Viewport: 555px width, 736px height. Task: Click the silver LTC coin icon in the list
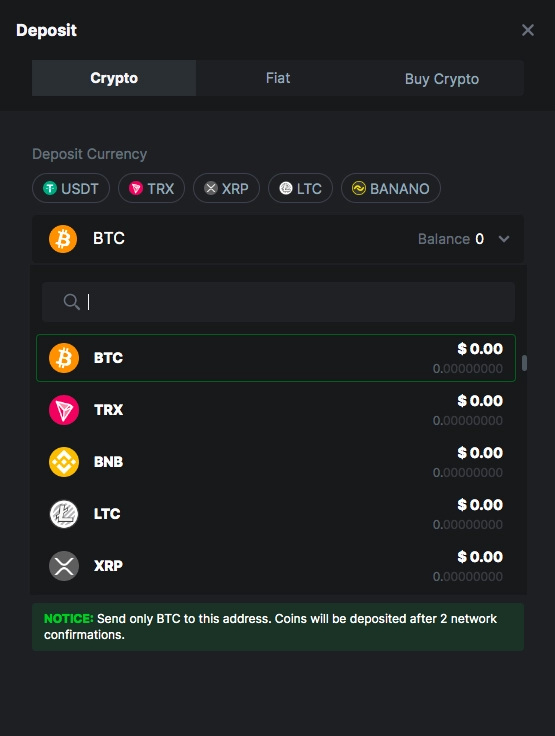click(64, 514)
